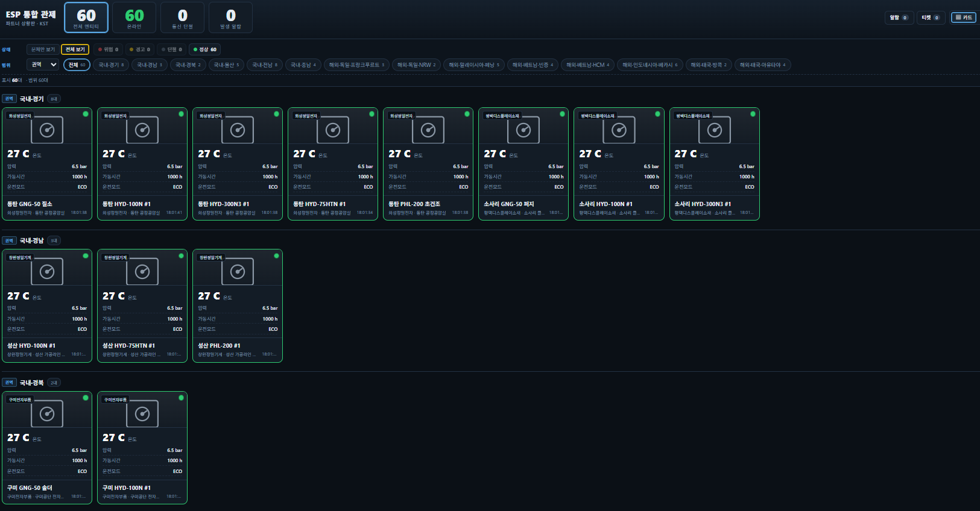Click the 구미전자부품 tag on 구미 GNG-50 솔더

tap(20, 400)
